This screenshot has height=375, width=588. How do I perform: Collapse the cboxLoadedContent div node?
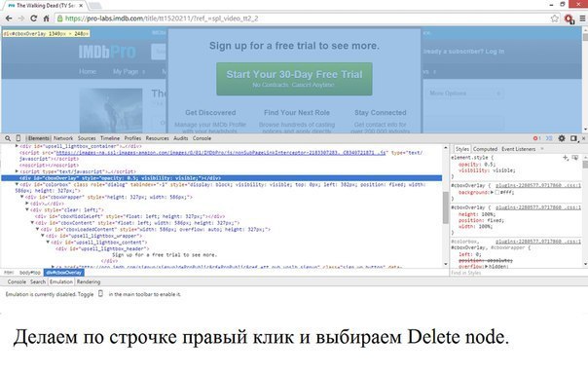coord(38,229)
